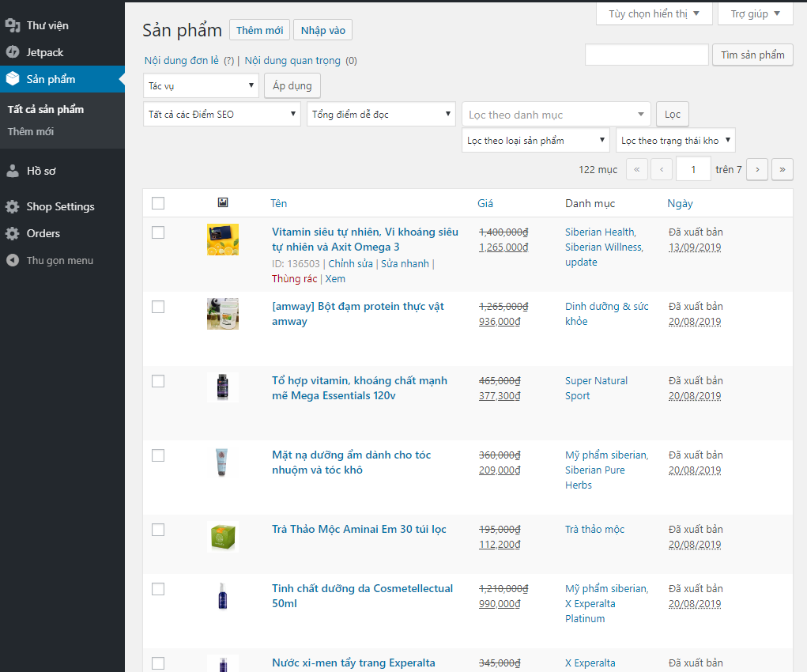Image resolution: width=807 pixels, height=672 pixels.
Task: Click the Nhập vào import button
Action: tap(322, 30)
